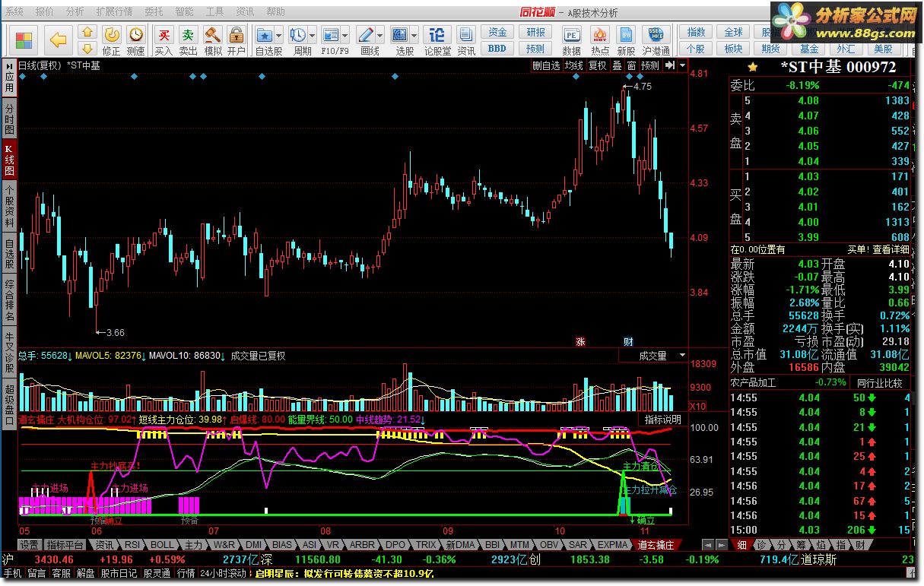The height and width of the screenshot is (586, 924).
Task: Click 删自选 to remove from watchlist
Action: click(x=546, y=65)
